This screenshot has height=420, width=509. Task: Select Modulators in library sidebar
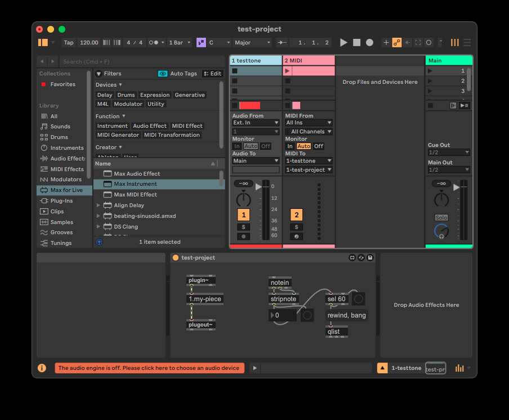[x=66, y=180]
